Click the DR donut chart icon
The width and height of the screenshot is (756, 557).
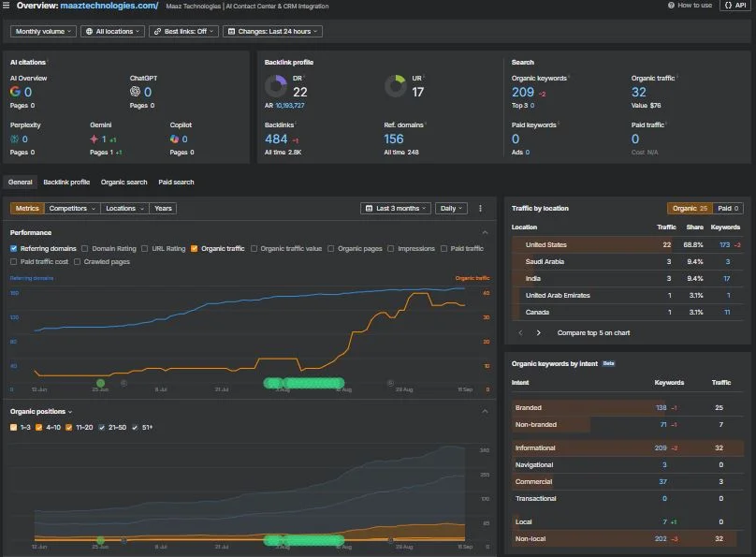[276, 86]
